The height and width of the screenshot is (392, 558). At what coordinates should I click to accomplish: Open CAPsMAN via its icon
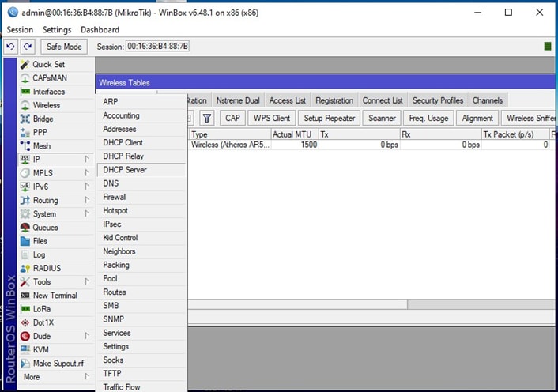25,78
